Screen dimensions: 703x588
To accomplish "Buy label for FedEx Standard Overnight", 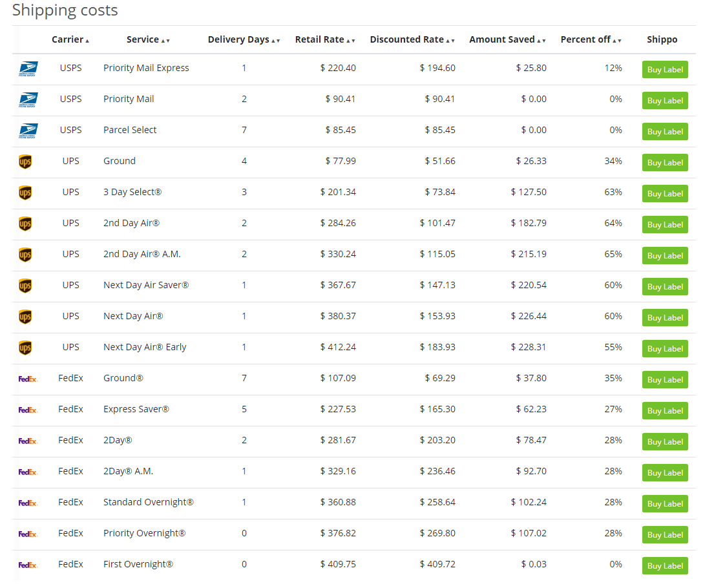I will (x=665, y=504).
